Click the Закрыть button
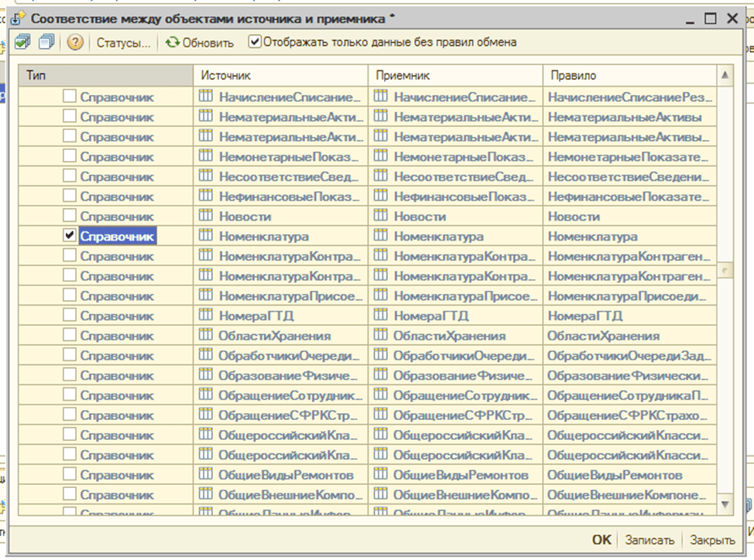The height and width of the screenshot is (560, 754). click(712, 540)
